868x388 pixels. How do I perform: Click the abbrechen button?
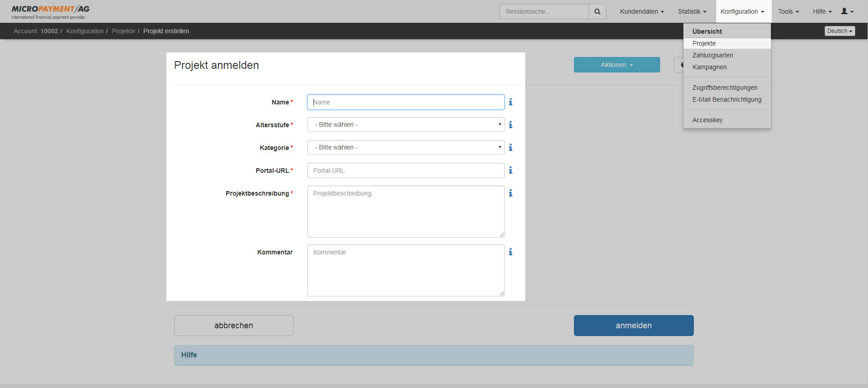[x=233, y=326]
